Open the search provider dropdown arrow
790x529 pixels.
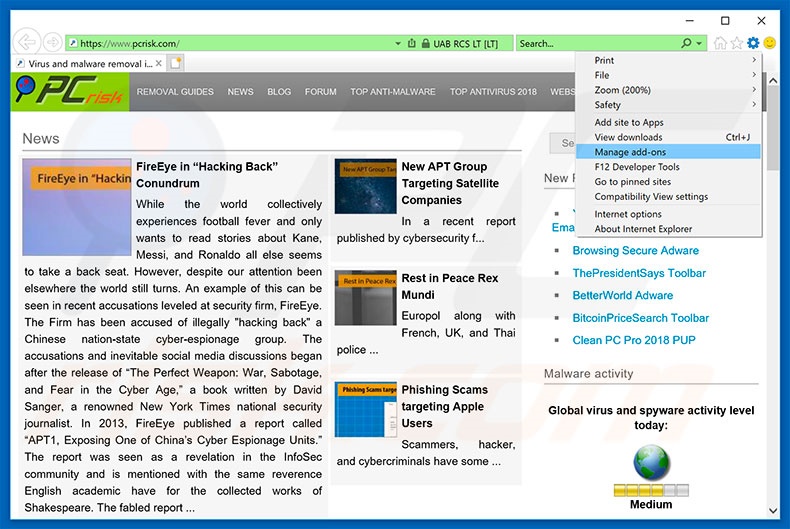(699, 43)
